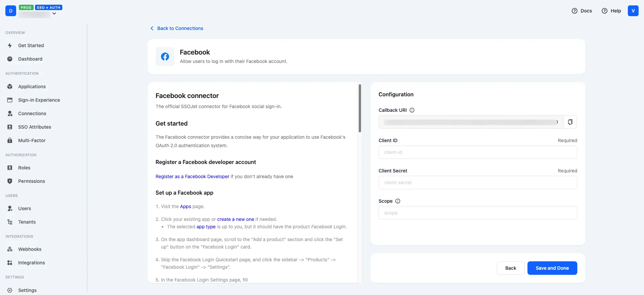The height and width of the screenshot is (295, 644).
Task: Focus the client-id input field
Action: click(478, 152)
